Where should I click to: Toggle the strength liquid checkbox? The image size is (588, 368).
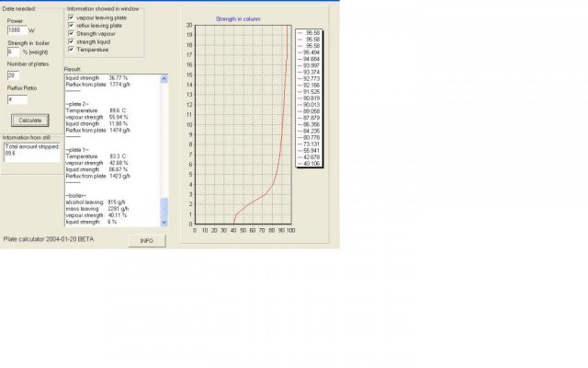click(x=73, y=40)
